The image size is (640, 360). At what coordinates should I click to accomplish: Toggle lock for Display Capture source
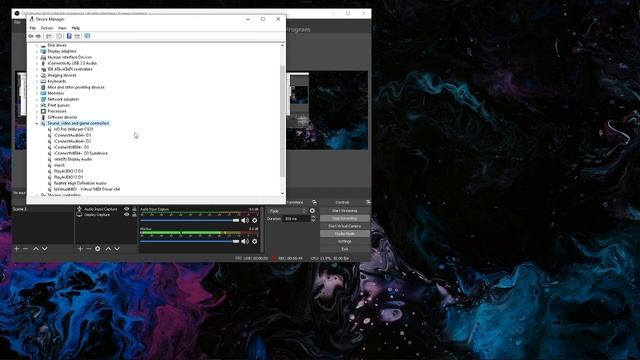click(x=134, y=214)
